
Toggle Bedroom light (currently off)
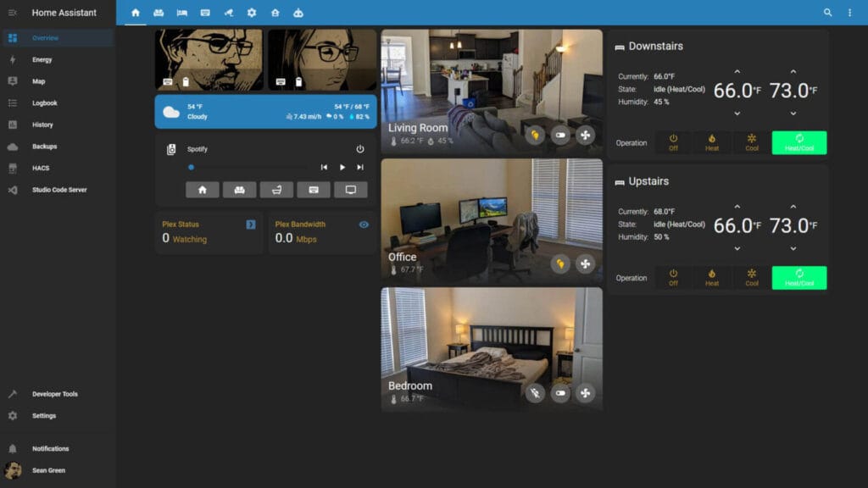click(x=535, y=393)
